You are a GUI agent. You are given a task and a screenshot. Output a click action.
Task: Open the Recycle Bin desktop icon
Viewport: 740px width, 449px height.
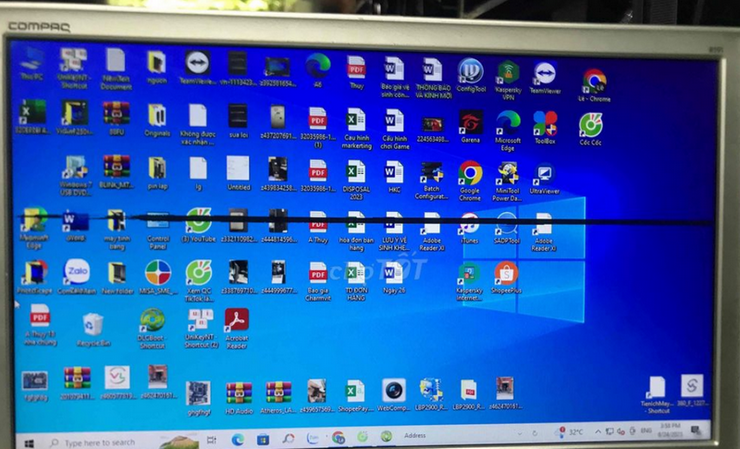(x=93, y=329)
